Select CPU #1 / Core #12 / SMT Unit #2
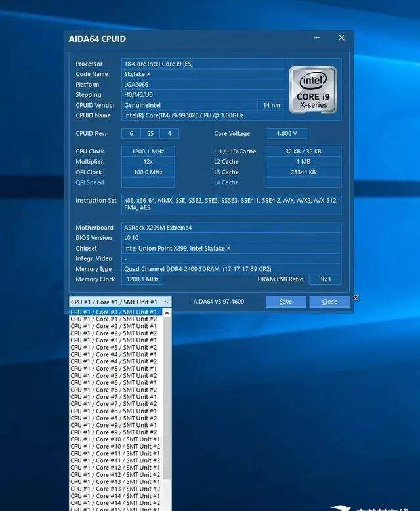This screenshot has width=420, height=511. tap(114, 475)
